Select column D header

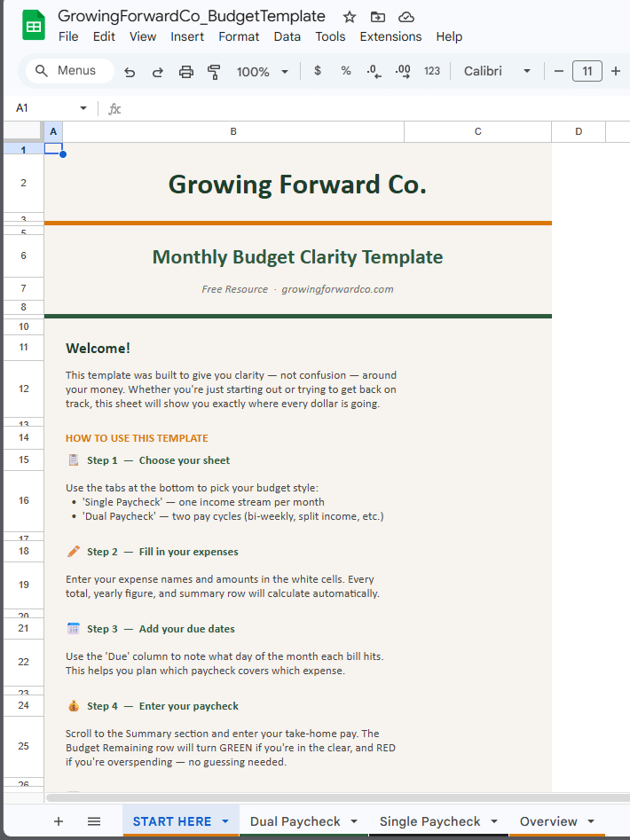[579, 132]
